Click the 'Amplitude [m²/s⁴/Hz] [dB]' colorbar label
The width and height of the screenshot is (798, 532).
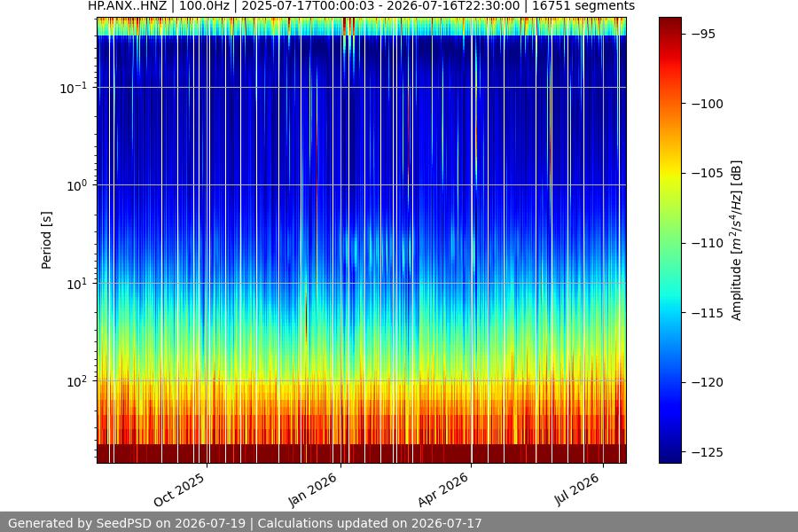point(737,240)
